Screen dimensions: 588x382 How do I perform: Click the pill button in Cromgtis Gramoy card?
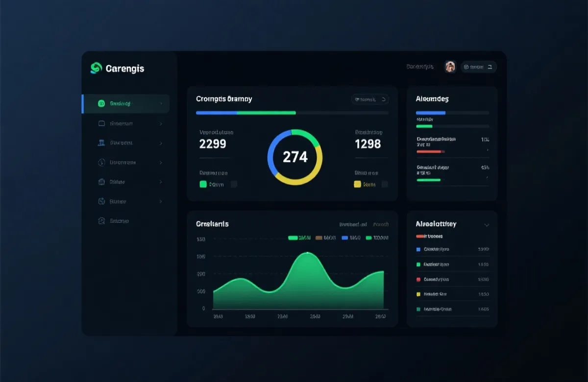pos(370,99)
